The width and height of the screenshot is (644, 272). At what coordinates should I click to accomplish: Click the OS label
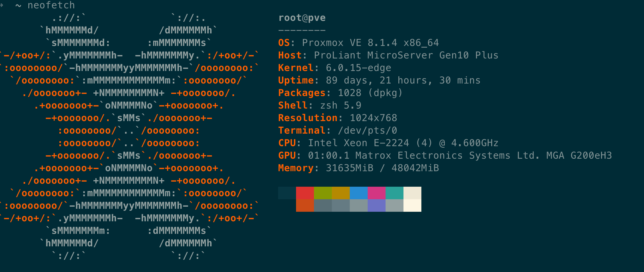[x=284, y=43]
